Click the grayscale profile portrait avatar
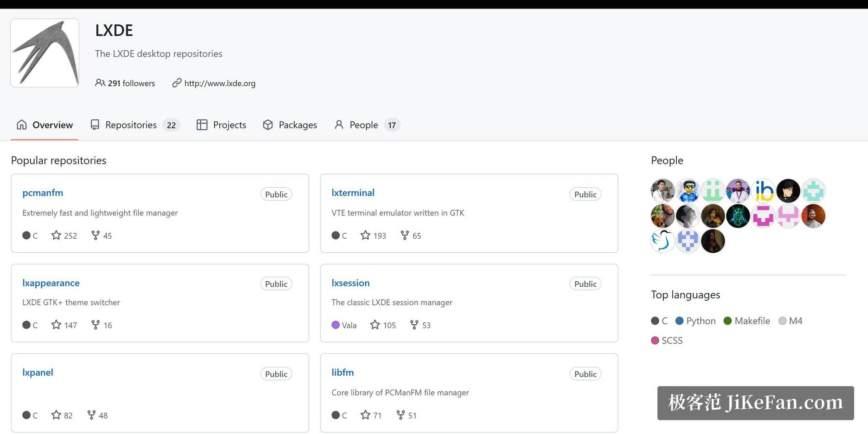 (688, 216)
